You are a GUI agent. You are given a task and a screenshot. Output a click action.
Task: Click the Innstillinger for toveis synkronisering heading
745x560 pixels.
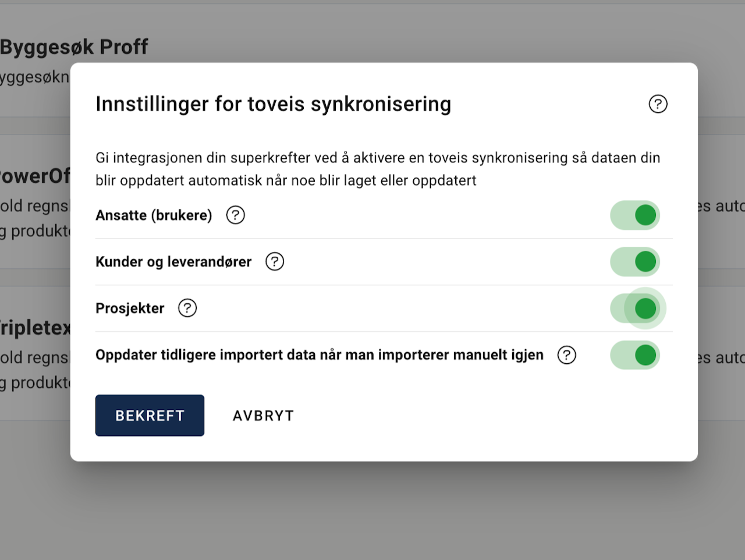pyautogui.click(x=273, y=104)
